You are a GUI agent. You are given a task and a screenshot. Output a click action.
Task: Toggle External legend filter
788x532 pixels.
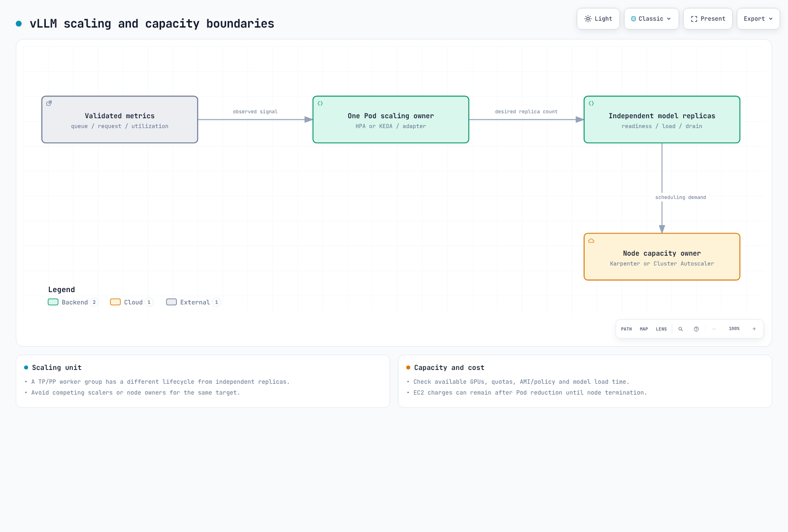(194, 302)
